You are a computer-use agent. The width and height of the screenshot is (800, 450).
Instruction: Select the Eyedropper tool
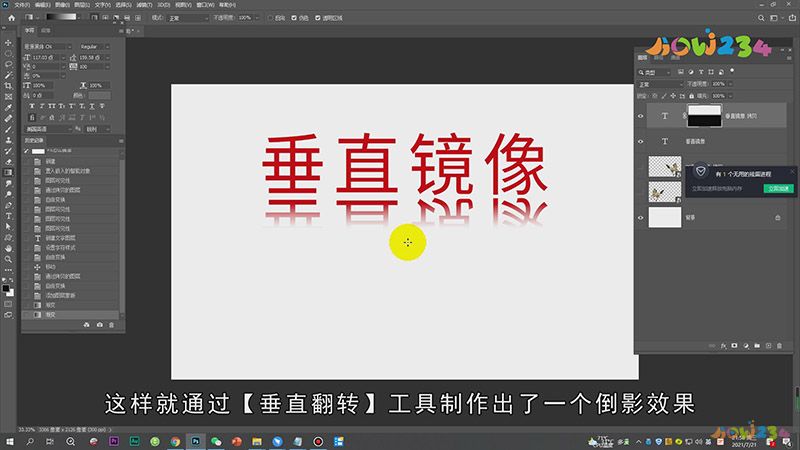(x=8, y=108)
